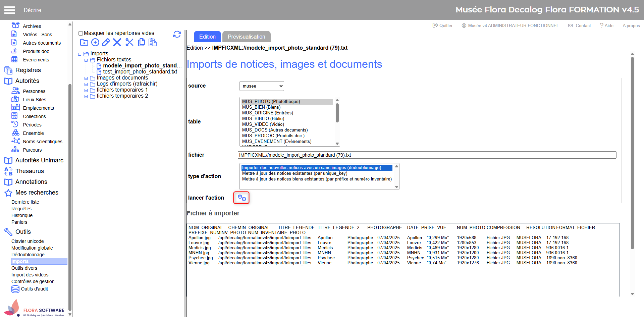Click the pencil rename icon
Viewport: 644px width, 317px height.
pyautogui.click(x=106, y=42)
